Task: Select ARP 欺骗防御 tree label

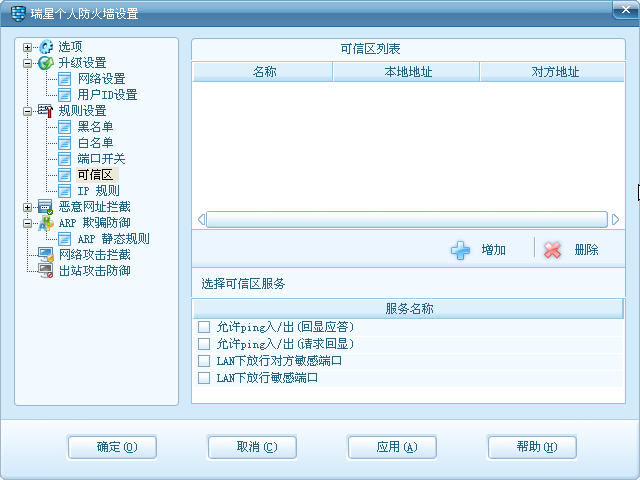Action: coord(95,223)
